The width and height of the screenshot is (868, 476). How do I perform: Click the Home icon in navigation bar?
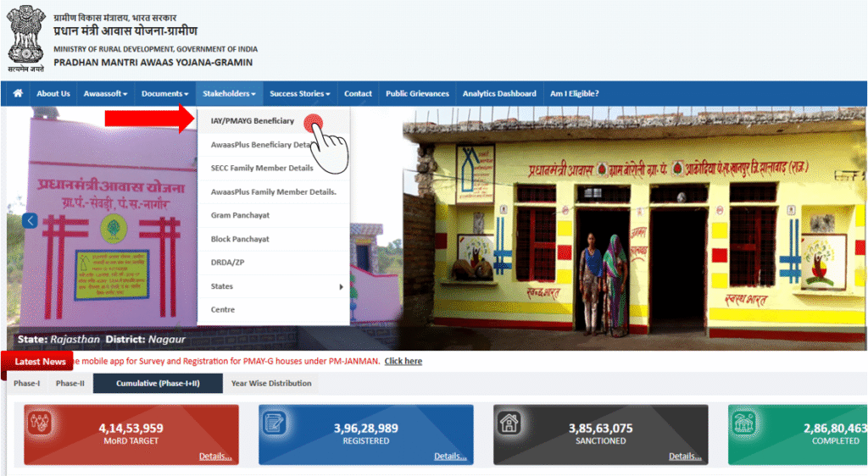tap(18, 93)
